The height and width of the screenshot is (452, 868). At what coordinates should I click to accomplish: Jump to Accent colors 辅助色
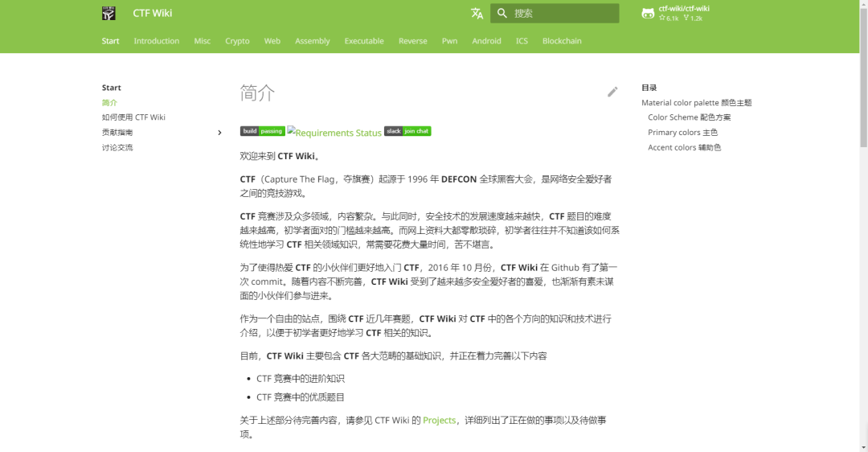click(684, 147)
